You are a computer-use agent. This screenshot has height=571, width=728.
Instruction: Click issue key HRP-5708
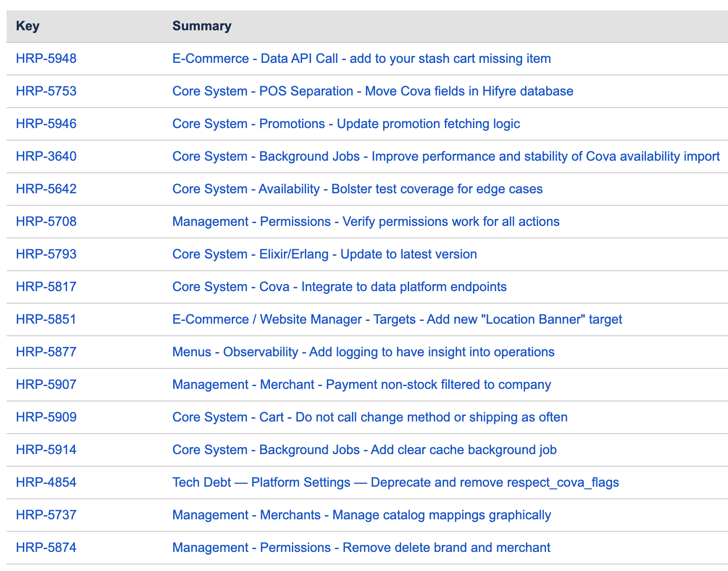pos(46,222)
